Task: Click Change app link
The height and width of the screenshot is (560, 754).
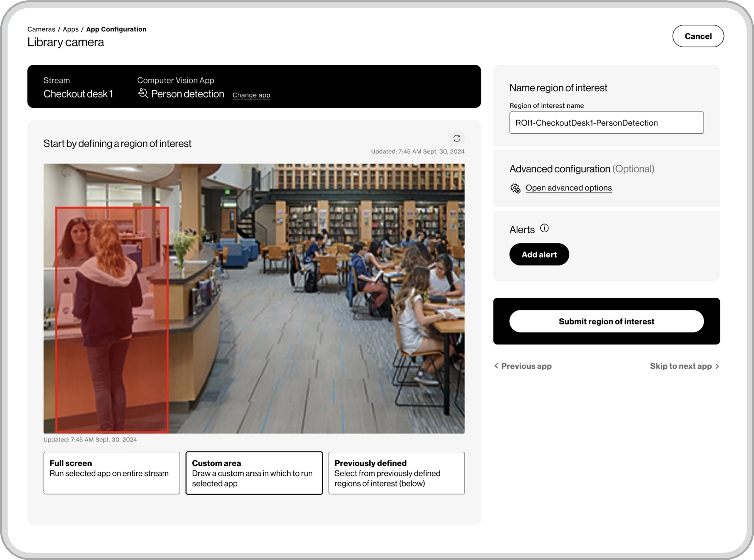Action: tap(251, 95)
